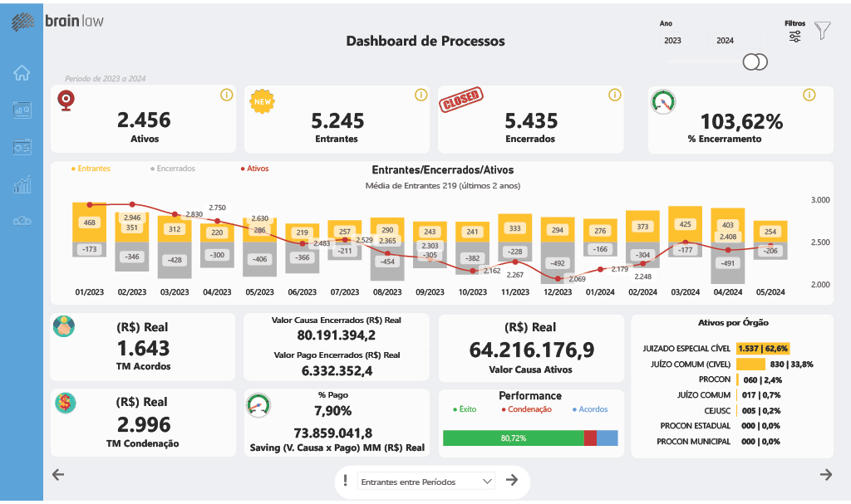Open the report card icon in sidebar

coord(22,147)
